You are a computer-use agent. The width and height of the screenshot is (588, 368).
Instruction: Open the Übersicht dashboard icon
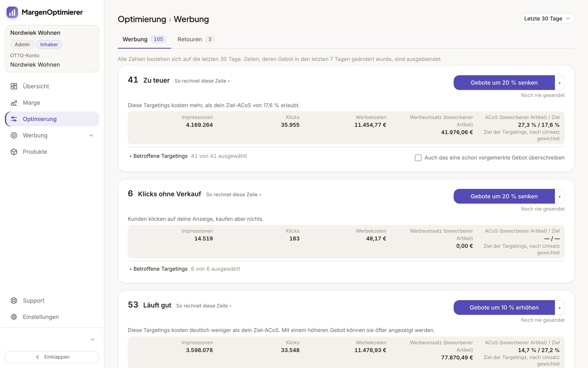(x=14, y=86)
